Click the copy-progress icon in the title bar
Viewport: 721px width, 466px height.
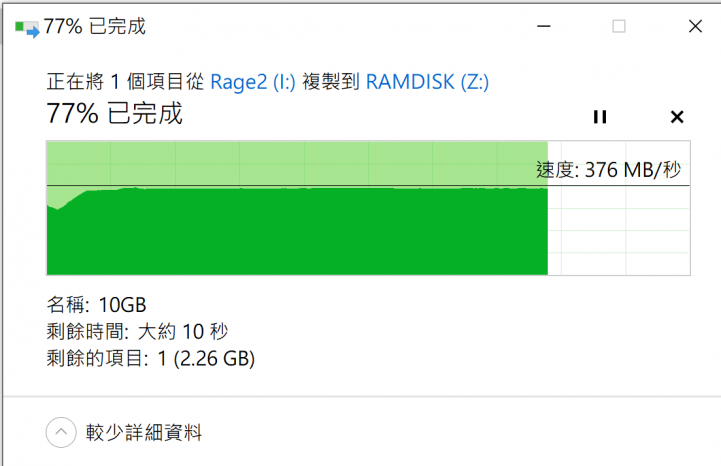(x=27, y=29)
